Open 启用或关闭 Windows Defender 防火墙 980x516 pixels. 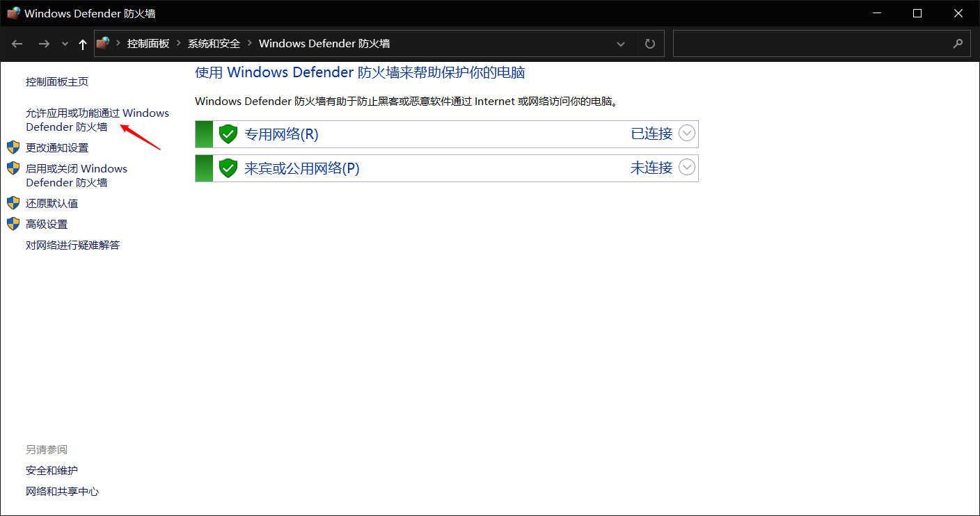(x=77, y=175)
